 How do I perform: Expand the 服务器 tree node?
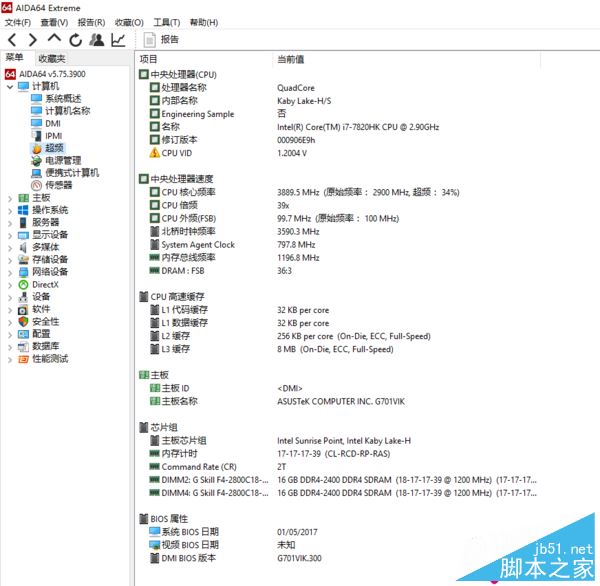tap(10, 223)
